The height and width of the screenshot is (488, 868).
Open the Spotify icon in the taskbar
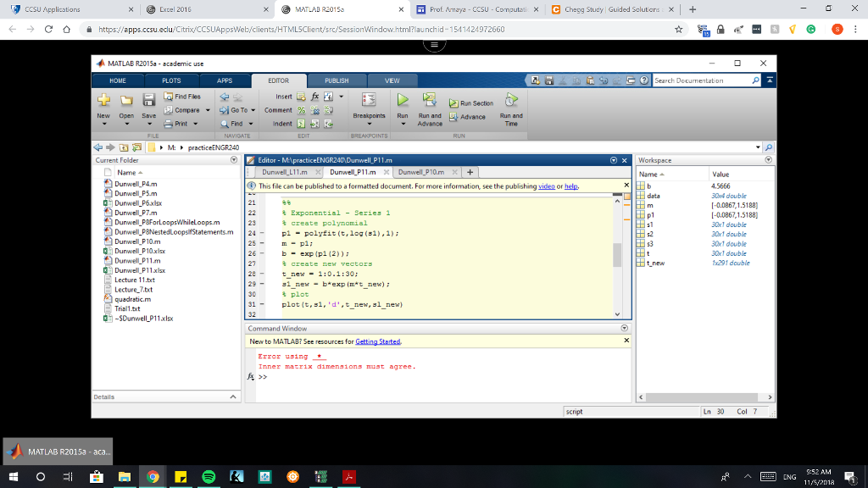click(208, 478)
